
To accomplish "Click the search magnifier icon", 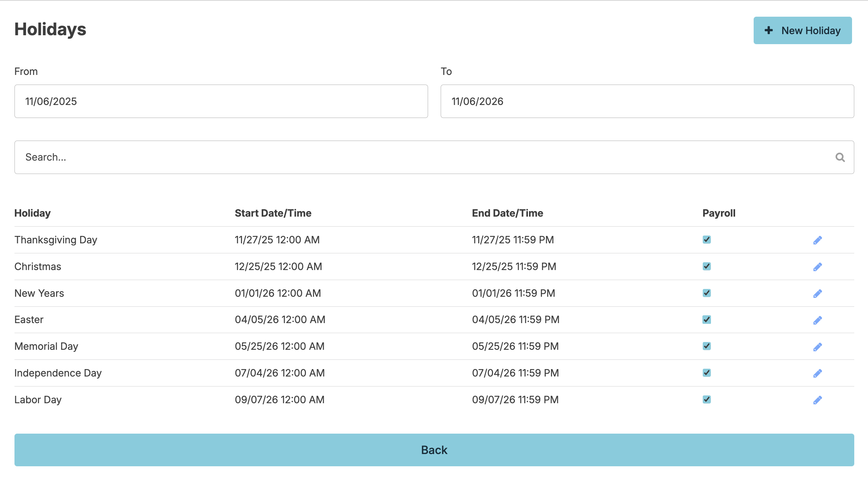I will point(840,157).
